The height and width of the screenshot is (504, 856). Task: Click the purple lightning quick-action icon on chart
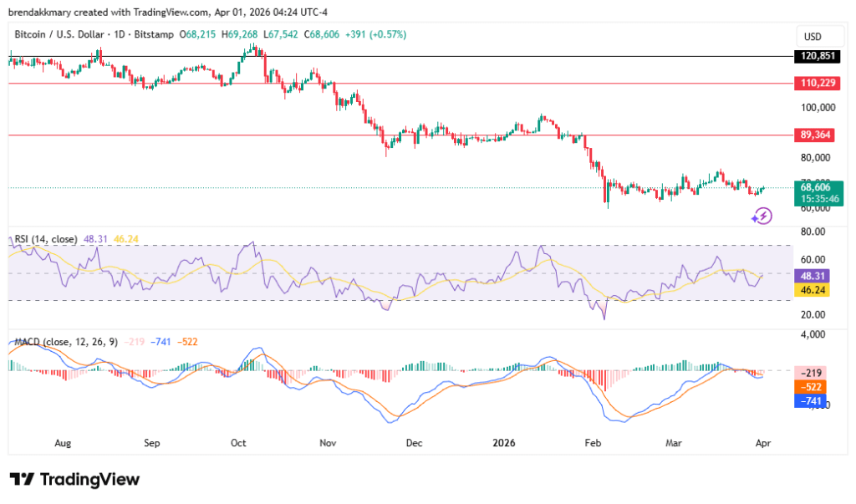pos(763,216)
